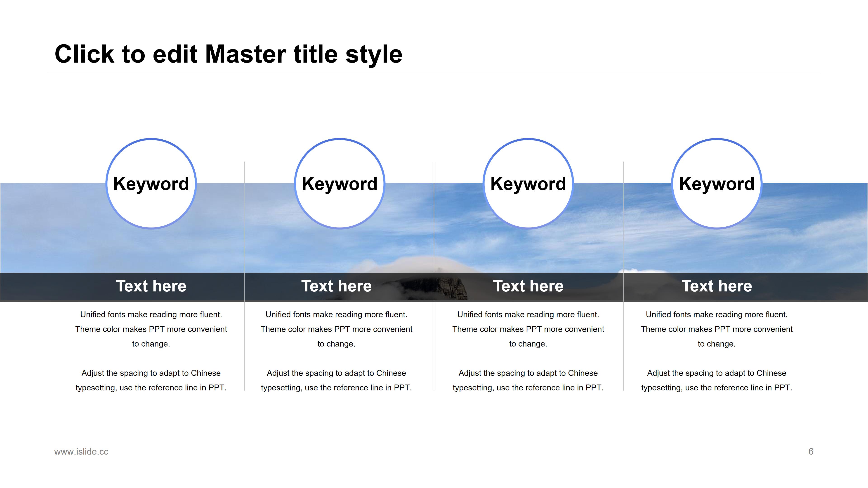
Task: Click the slide title text
Action: (229, 54)
